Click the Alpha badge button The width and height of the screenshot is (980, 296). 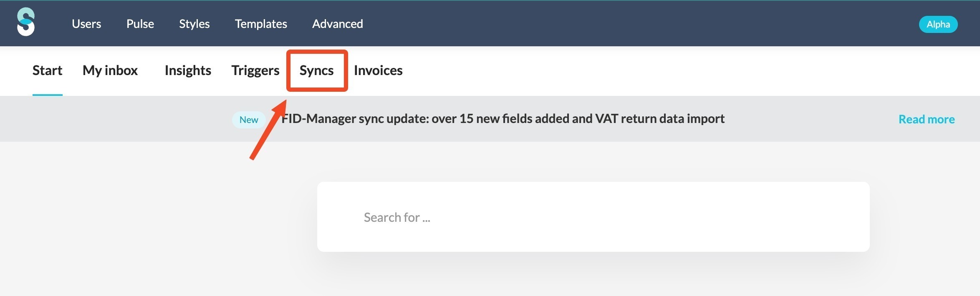pyautogui.click(x=938, y=24)
